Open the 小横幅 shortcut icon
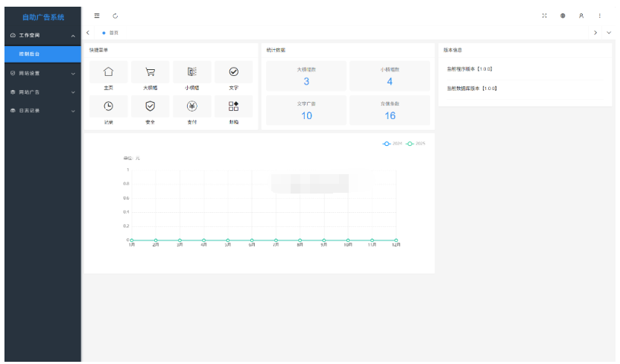 pos(192,72)
